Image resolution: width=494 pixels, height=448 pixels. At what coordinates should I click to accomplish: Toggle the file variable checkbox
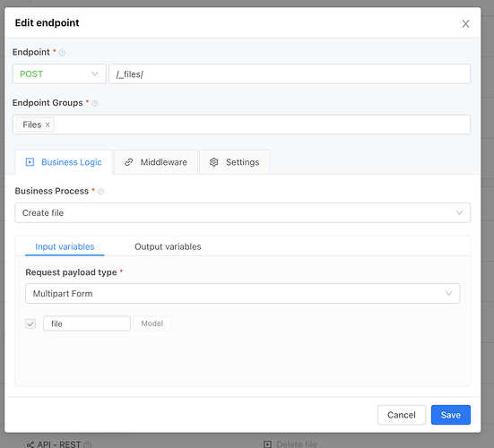(x=30, y=323)
